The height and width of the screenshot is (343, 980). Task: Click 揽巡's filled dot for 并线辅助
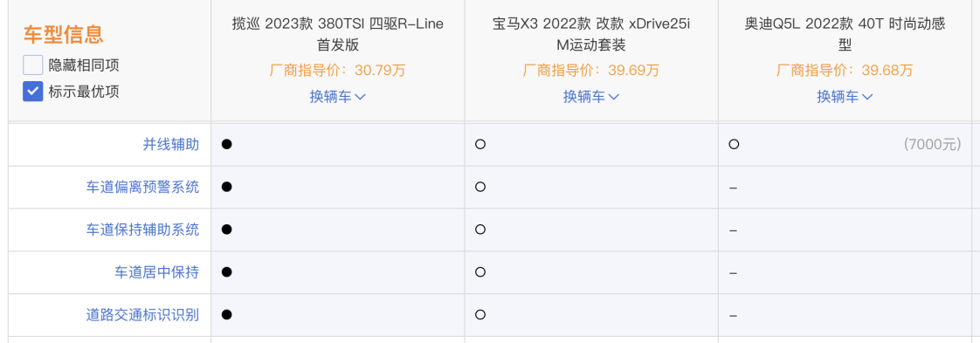[x=227, y=144]
